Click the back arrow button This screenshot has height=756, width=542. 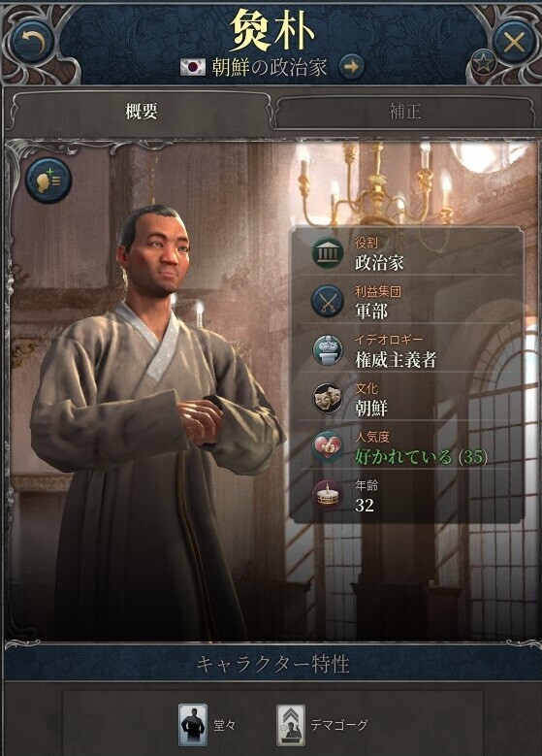point(33,43)
